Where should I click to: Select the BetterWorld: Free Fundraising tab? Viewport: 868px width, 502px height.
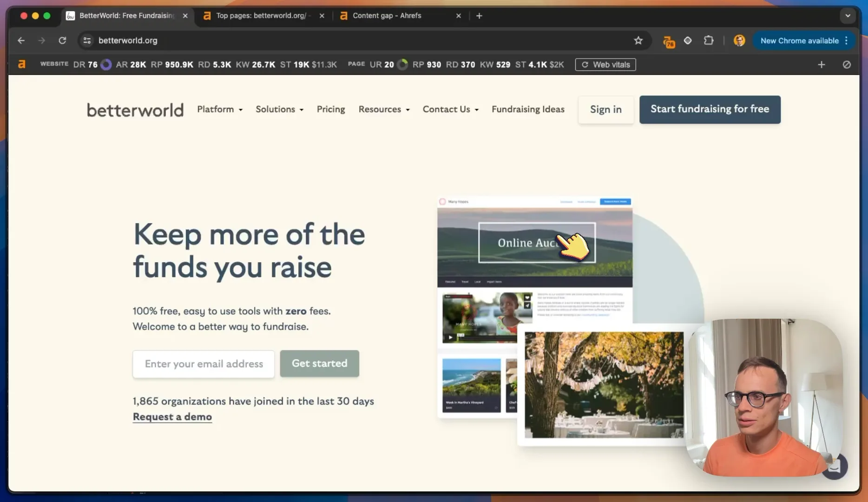coord(126,15)
